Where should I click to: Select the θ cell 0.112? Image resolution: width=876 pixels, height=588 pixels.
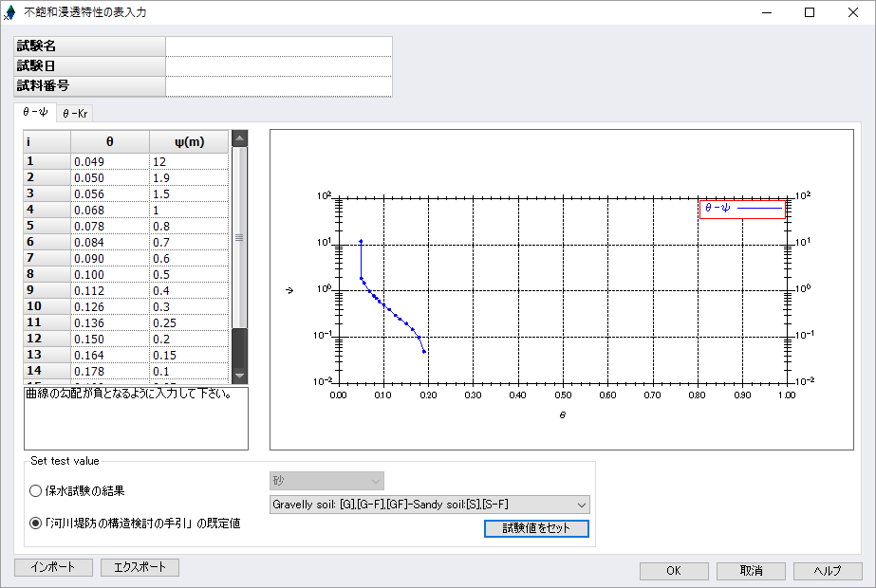[x=110, y=291]
